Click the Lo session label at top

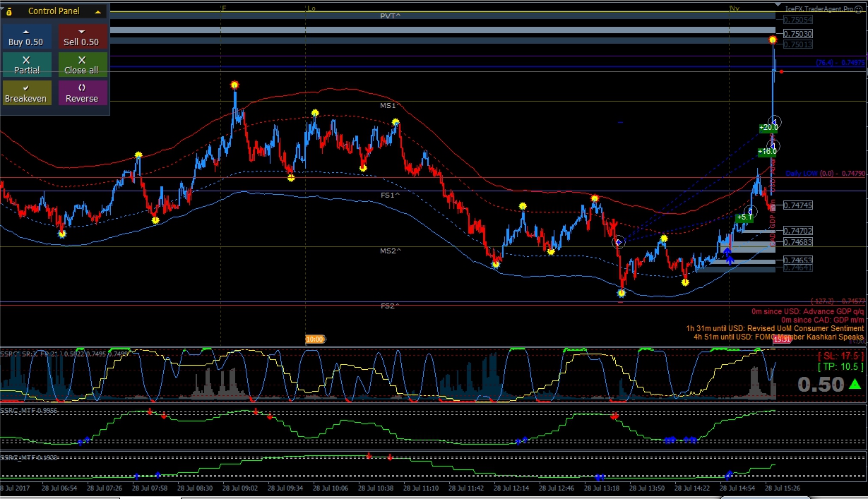pos(311,8)
